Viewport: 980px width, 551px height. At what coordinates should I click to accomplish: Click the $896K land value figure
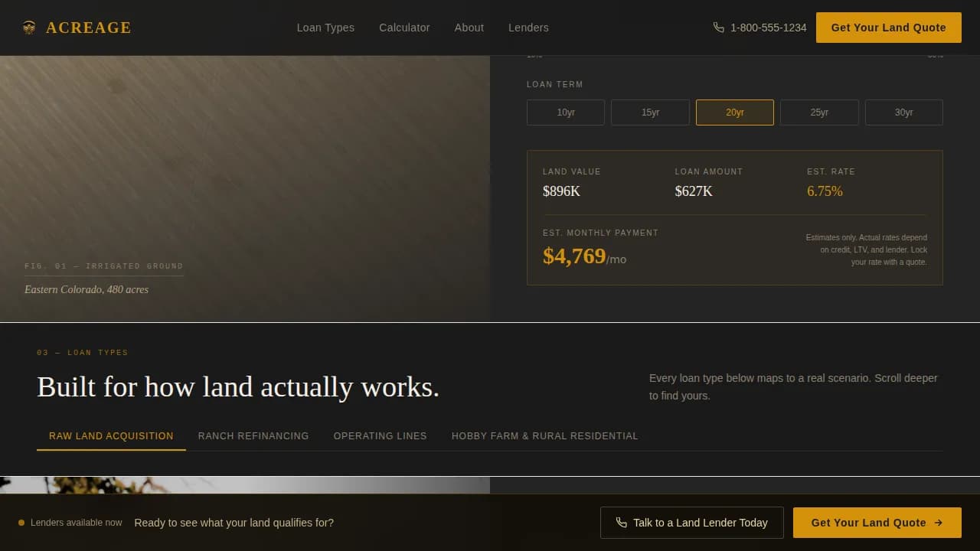tap(561, 191)
